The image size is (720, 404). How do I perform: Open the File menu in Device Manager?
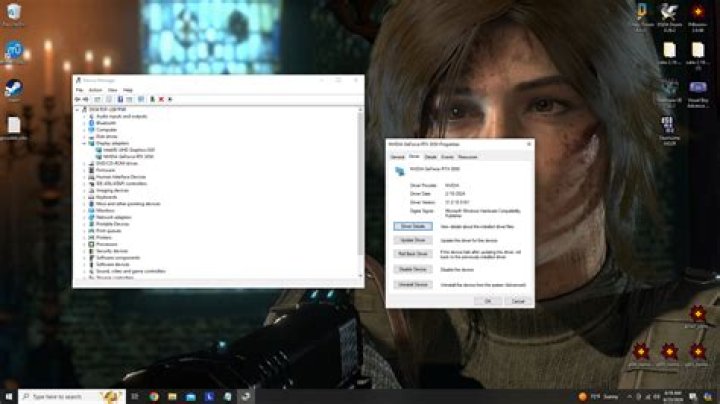click(x=79, y=90)
